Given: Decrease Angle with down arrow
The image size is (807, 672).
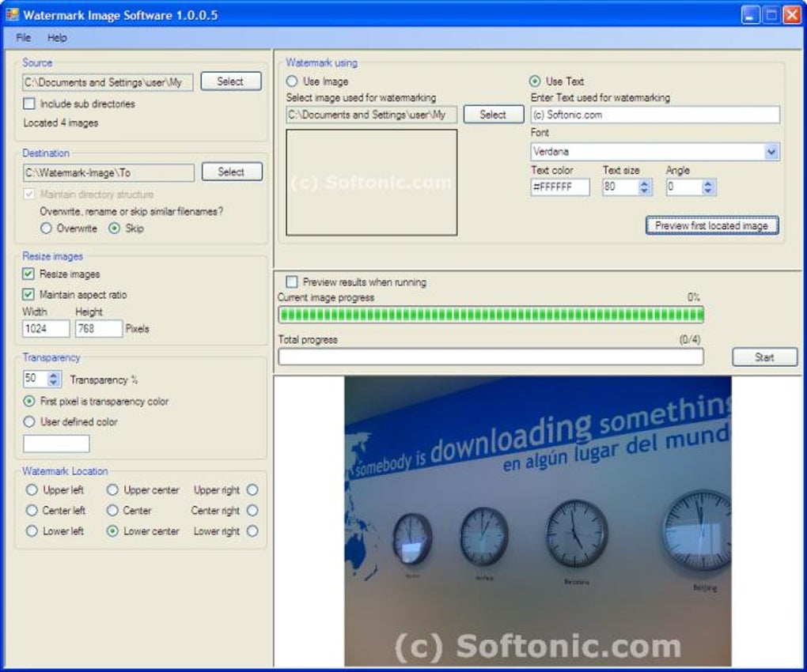Looking at the screenshot, I should coord(708,191).
